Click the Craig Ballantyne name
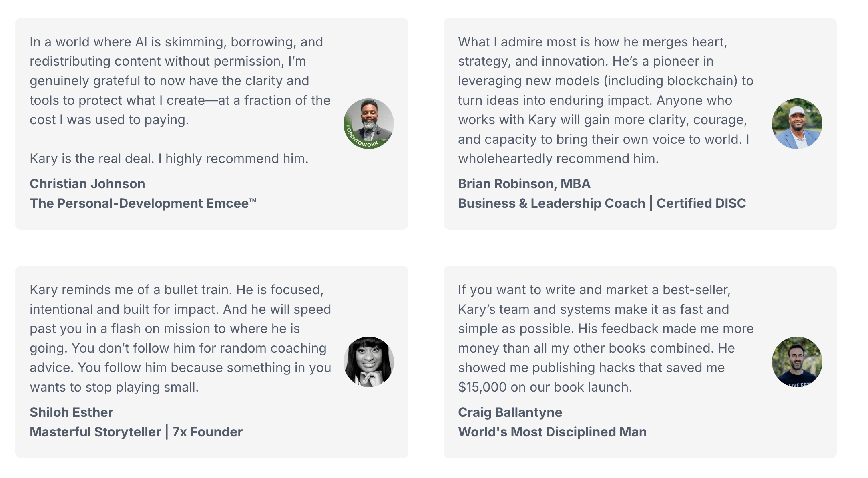Screen dimensions: 868x478 point(510,412)
